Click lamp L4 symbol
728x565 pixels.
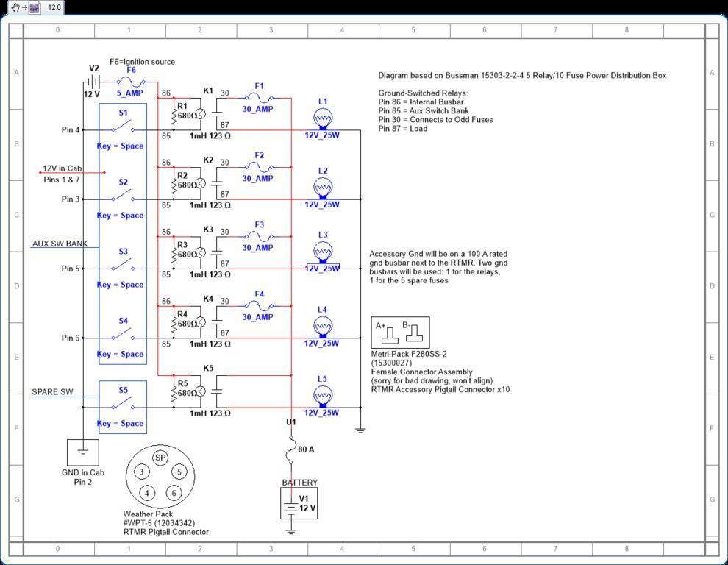point(323,327)
